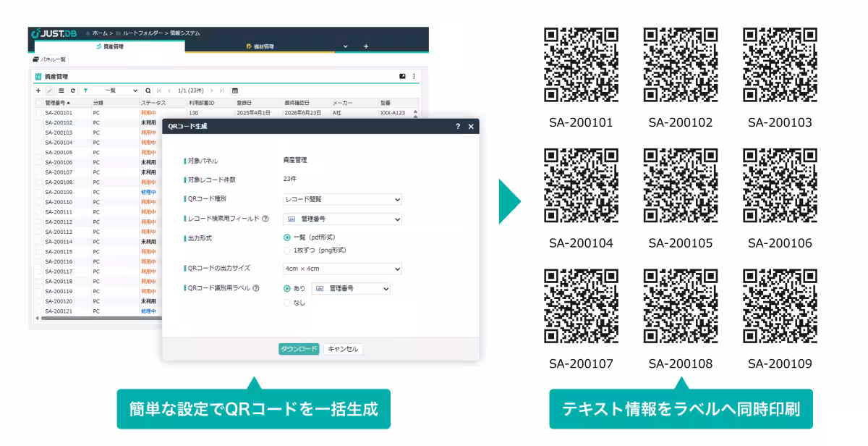Viewport: 868px width, 446px height.
Task: Click help icon next to QRコード識別用ラベル
Action: click(258, 288)
